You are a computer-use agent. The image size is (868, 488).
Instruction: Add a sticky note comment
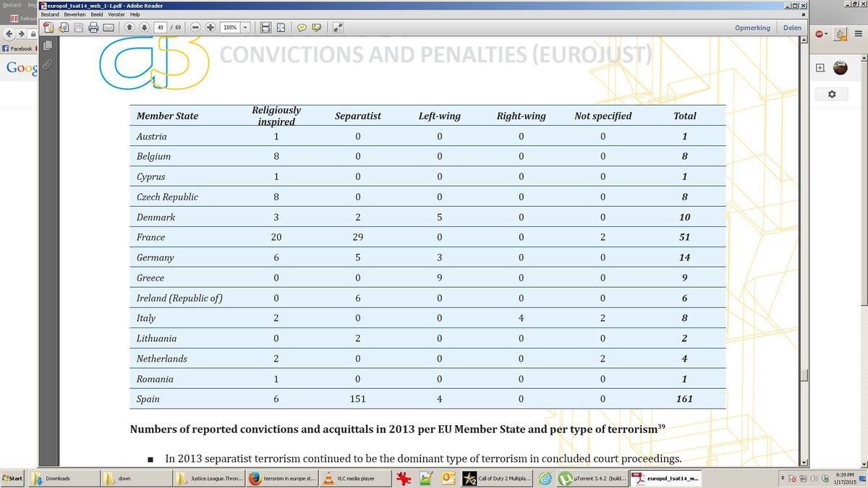[x=300, y=27]
